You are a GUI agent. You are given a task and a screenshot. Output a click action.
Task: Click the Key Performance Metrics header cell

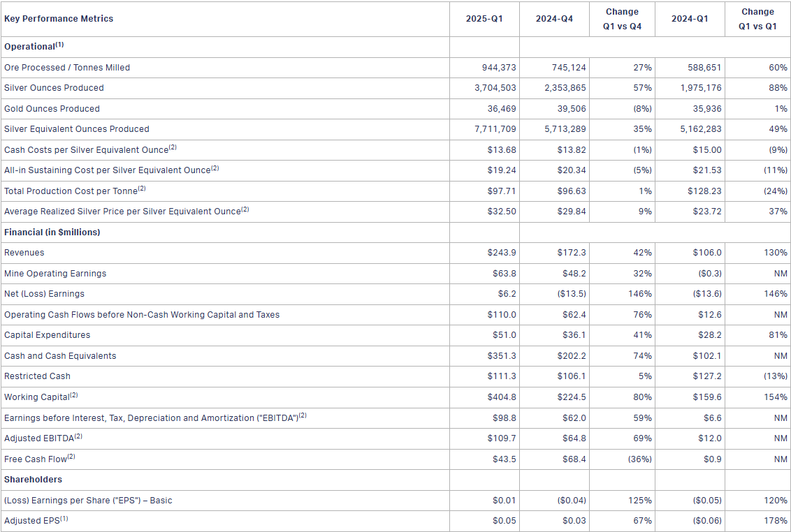[x=59, y=19]
